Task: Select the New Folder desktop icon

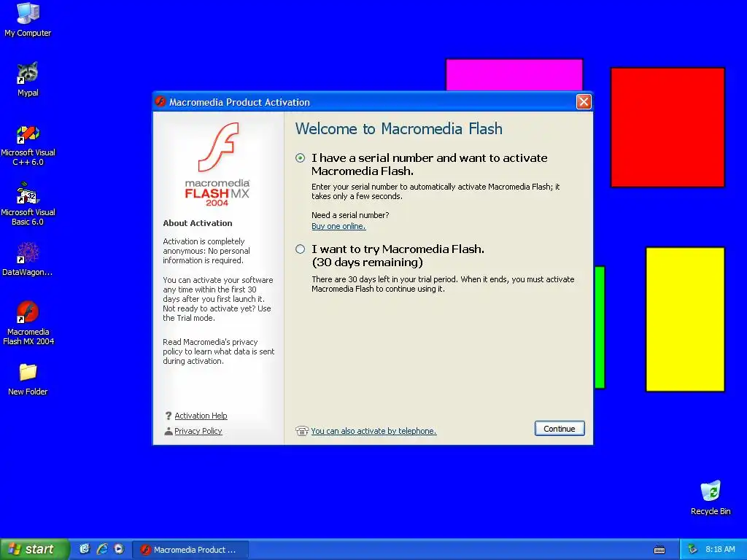Action: coord(28,379)
